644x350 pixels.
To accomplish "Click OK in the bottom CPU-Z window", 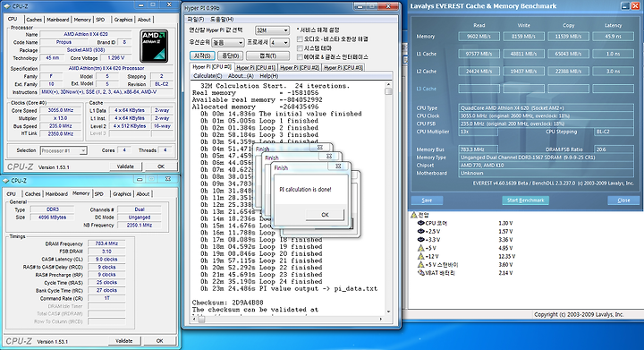I will 160,340.
